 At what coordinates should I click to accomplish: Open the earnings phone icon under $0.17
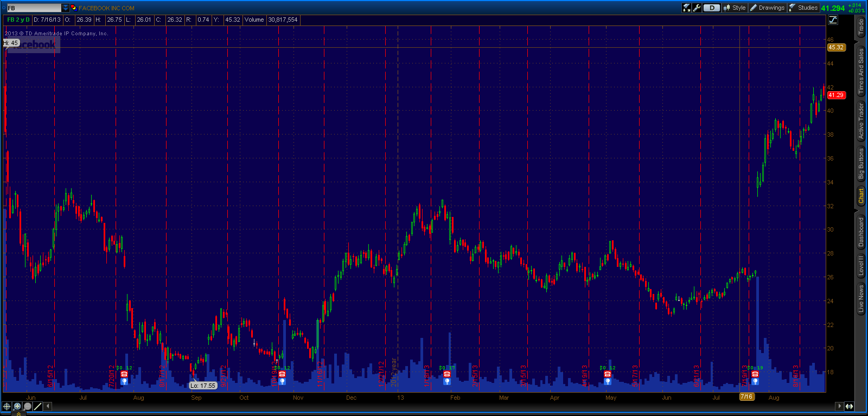coord(447,374)
